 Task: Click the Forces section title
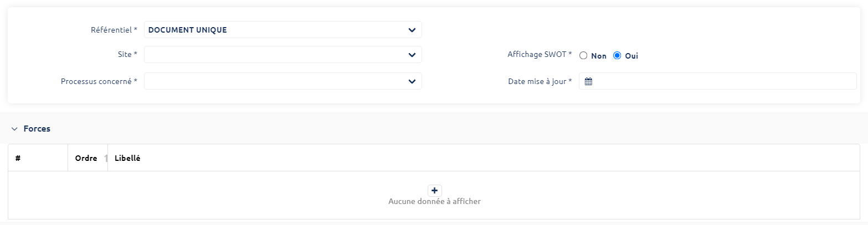[37, 129]
